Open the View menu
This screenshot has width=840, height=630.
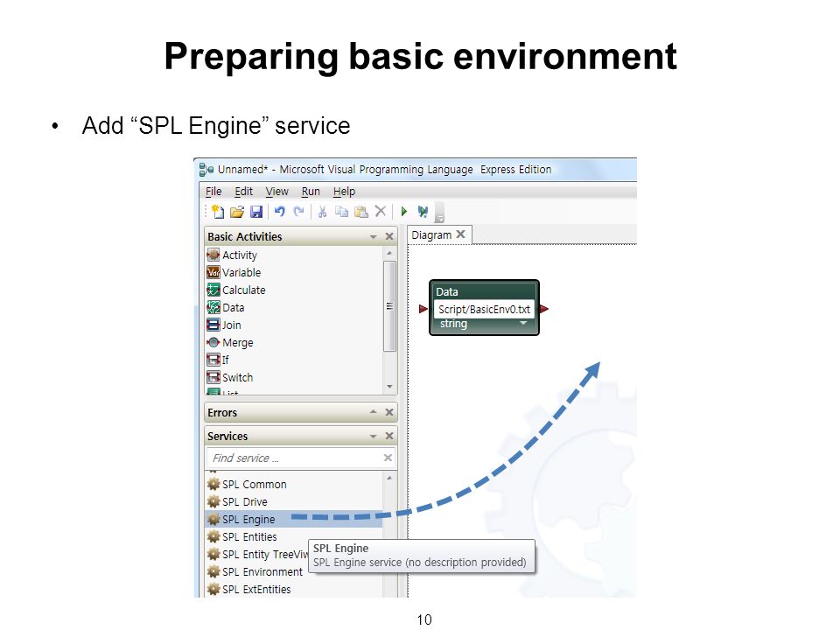pos(277,192)
